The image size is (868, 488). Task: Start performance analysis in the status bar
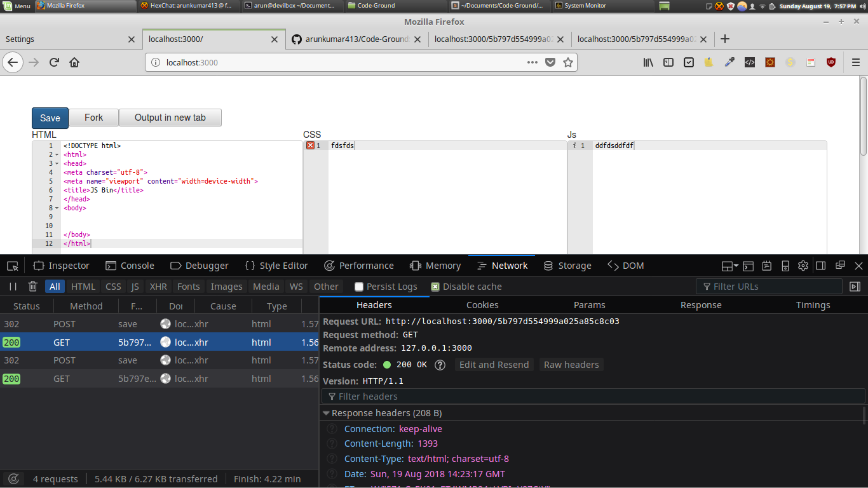tap(13, 479)
